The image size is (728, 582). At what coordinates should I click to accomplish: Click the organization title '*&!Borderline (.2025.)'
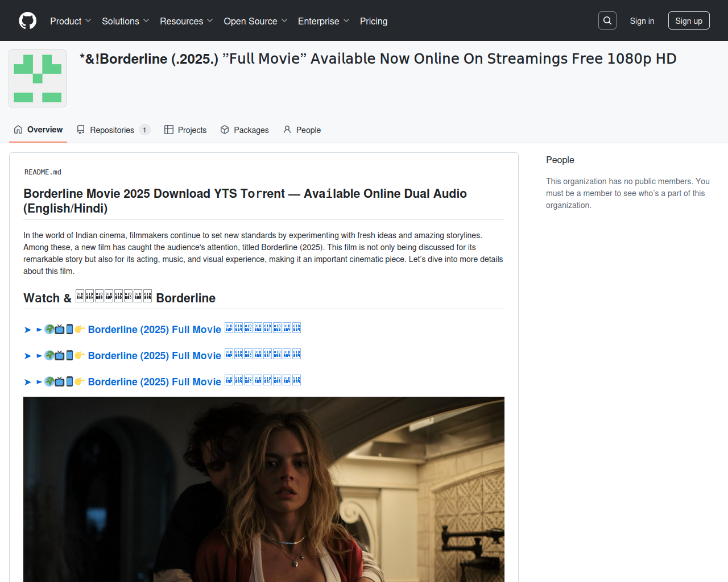(x=378, y=59)
